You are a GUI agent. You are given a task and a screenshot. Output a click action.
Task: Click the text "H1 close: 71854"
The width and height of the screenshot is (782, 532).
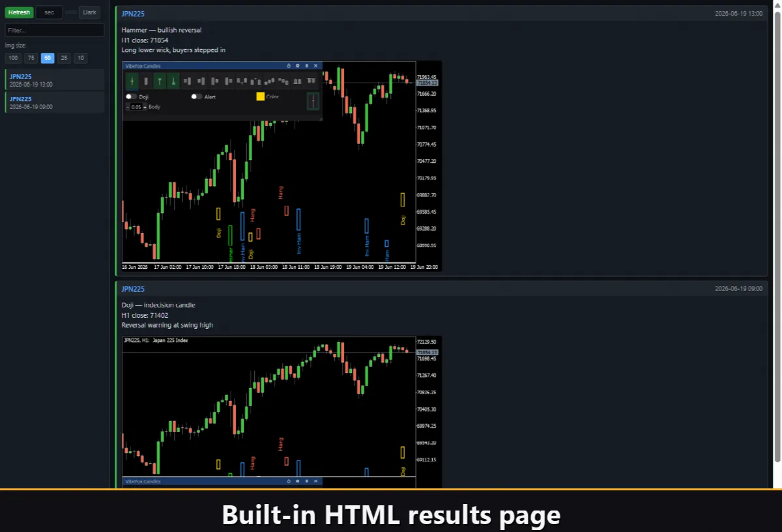coord(145,40)
